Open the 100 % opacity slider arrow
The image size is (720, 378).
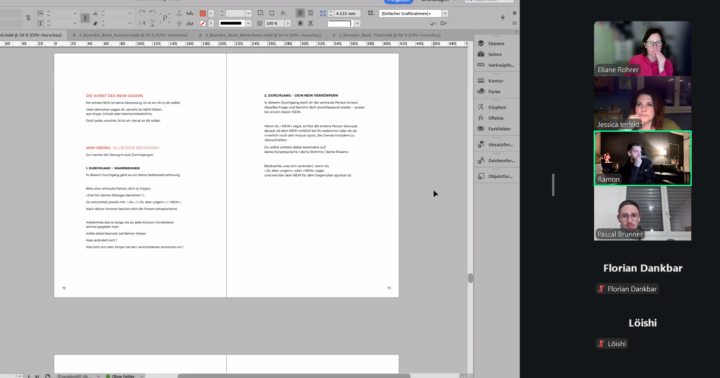(287, 23)
